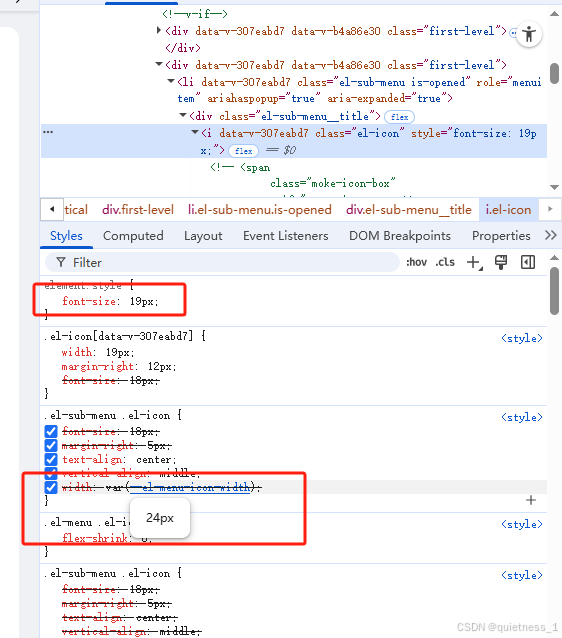Click the new style rule plus icon
Screen dimensions: 562x638
474,262
